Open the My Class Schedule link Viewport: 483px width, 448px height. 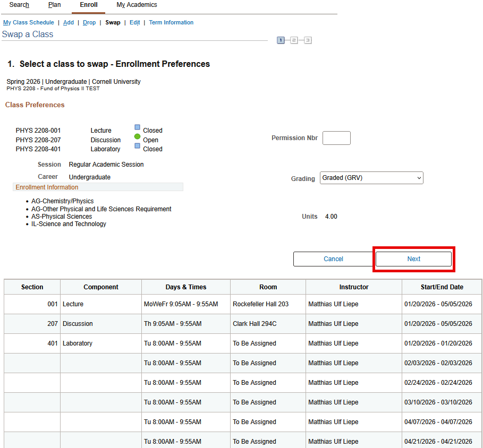28,23
